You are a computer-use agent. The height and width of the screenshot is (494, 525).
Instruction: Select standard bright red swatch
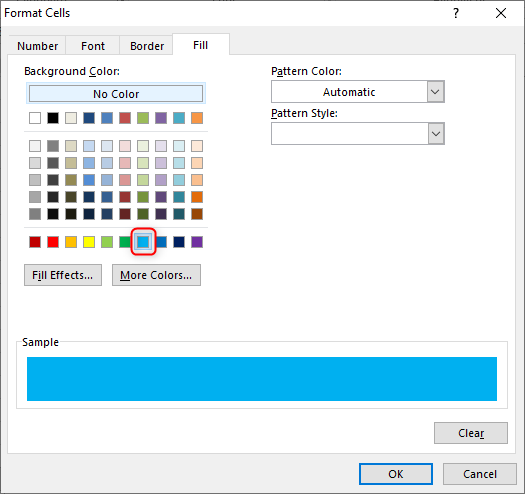pyautogui.click(x=53, y=242)
